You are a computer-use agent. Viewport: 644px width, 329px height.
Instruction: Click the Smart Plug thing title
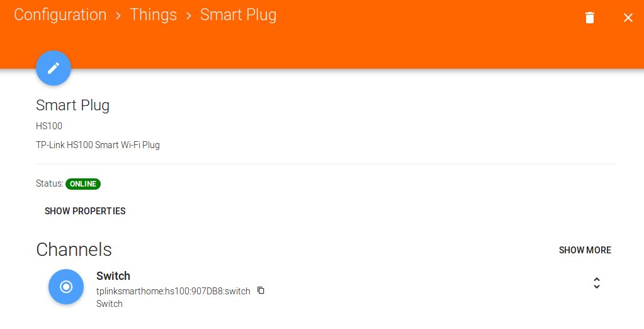tap(73, 105)
